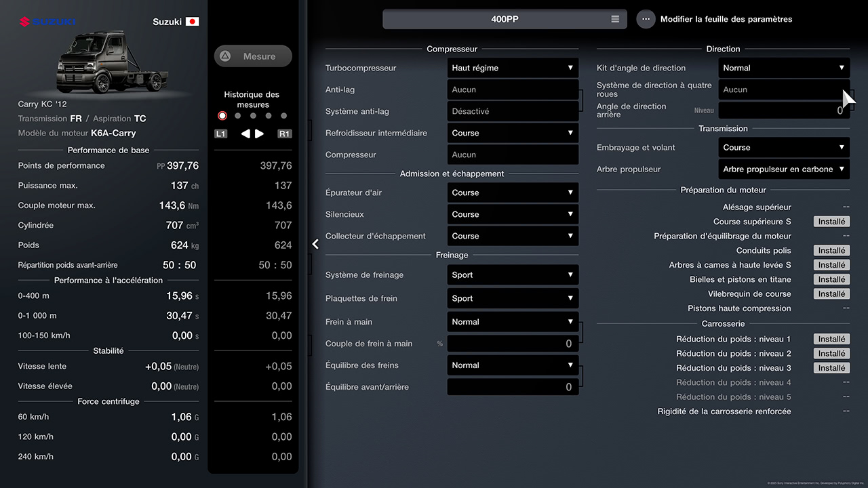The width and height of the screenshot is (868, 488).
Task: Open the Collecteur d'échappement dropdown
Action: coord(513,236)
